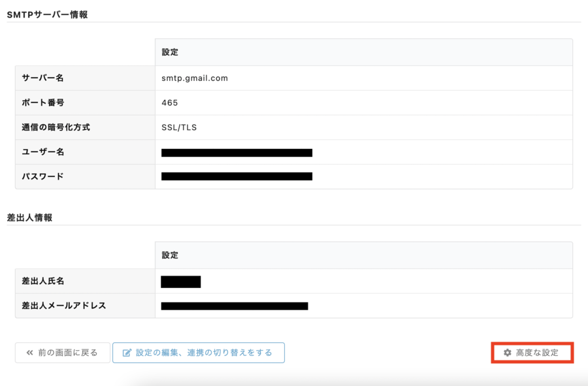
Task: Click the port number value 465
Action: coord(170,103)
